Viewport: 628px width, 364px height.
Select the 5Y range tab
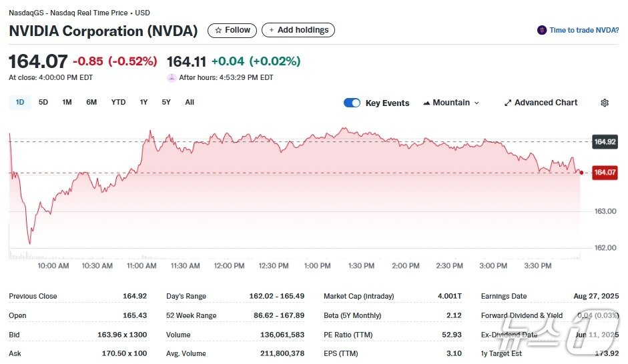coord(166,102)
